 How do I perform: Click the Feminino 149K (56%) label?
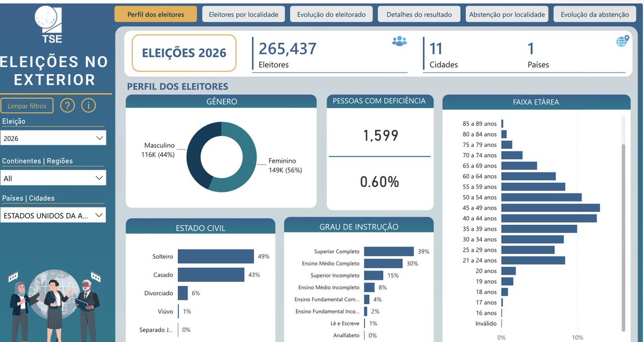click(285, 166)
